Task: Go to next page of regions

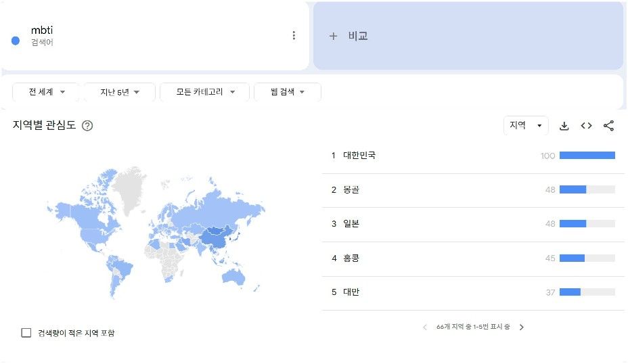Action: click(522, 327)
